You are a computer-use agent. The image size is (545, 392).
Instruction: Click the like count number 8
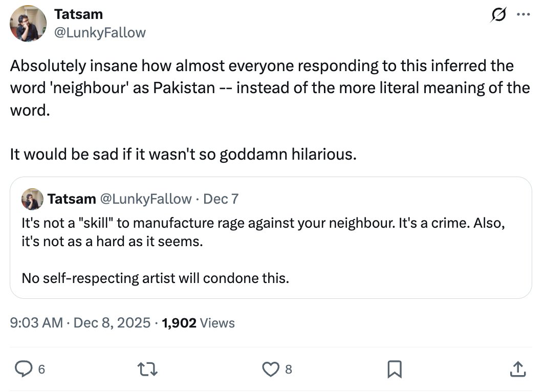(x=289, y=369)
